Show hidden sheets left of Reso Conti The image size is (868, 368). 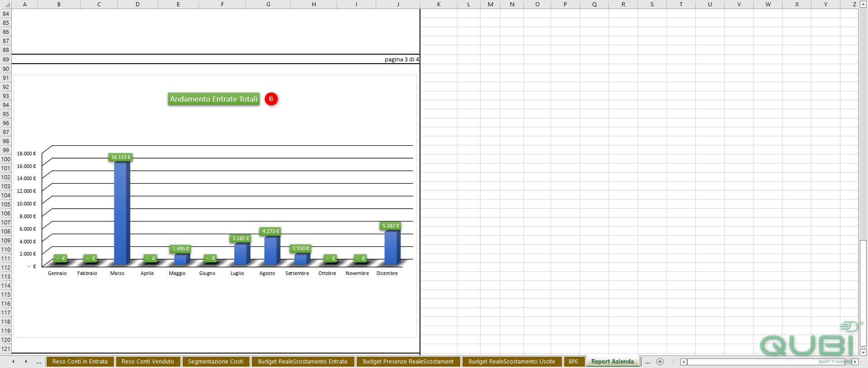pyautogui.click(x=39, y=362)
